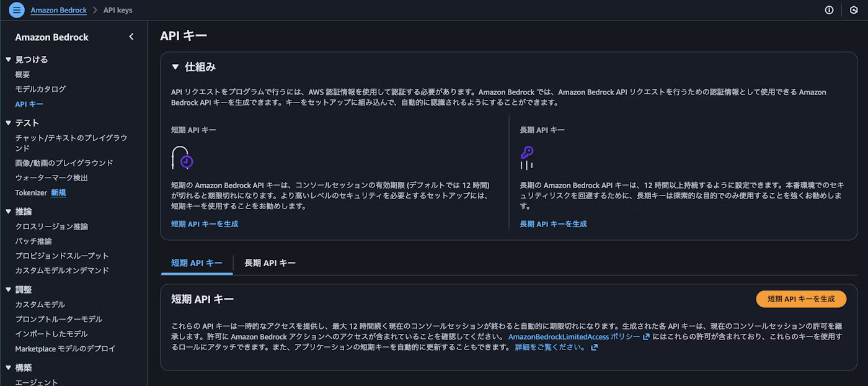The image size is (868, 386).
Task: Click the info icon in the top bar
Action: click(x=830, y=10)
